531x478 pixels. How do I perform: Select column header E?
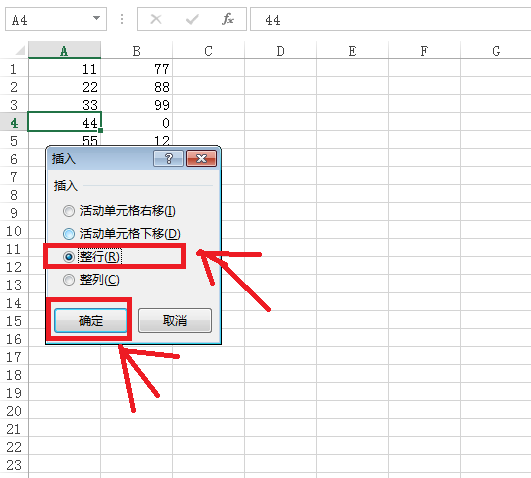pyautogui.click(x=352, y=51)
